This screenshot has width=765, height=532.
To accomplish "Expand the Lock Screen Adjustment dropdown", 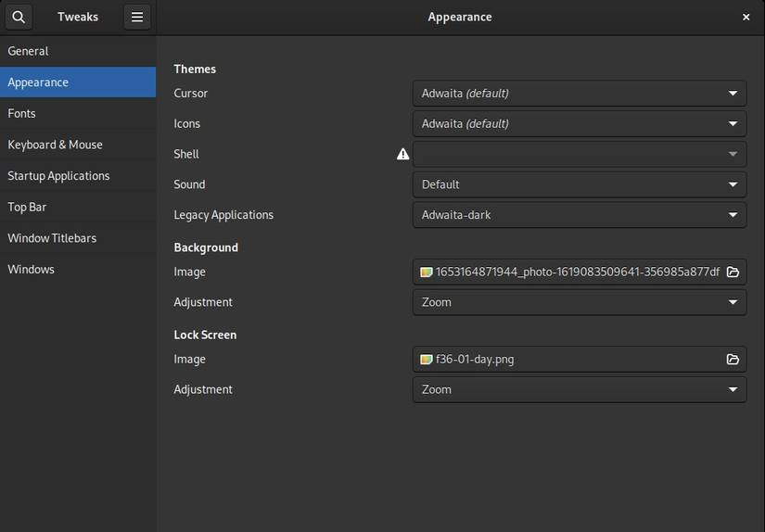I will (x=579, y=389).
